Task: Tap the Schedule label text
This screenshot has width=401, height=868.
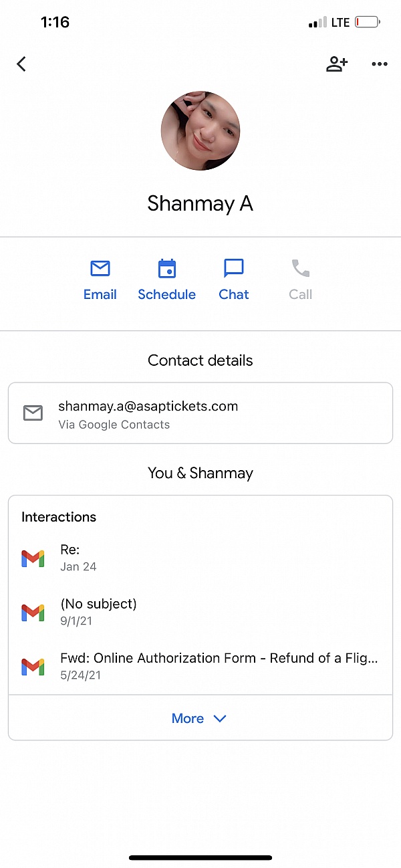Action: 167,295
